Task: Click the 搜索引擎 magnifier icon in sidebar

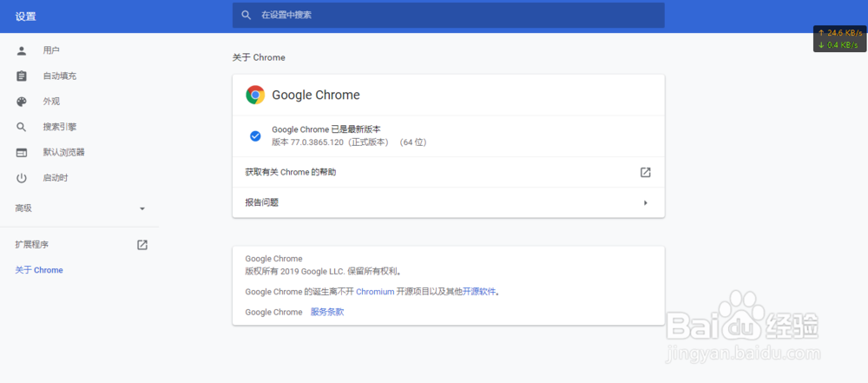Action: pos(22,127)
